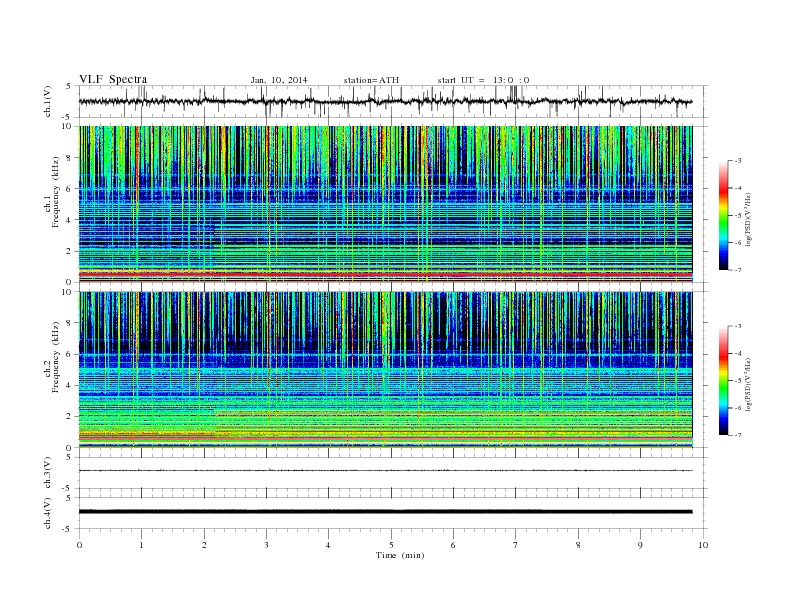Click time axis tick label "10"

[703, 545]
